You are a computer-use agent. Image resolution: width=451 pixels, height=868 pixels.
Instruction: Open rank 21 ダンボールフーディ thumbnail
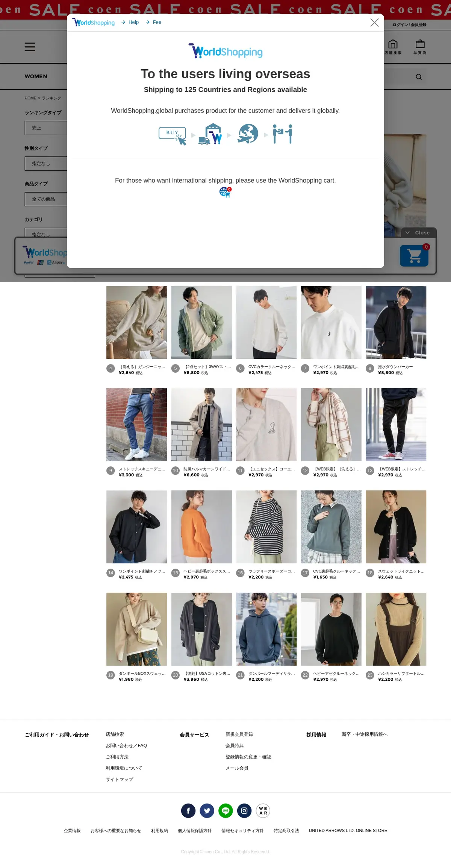266,629
